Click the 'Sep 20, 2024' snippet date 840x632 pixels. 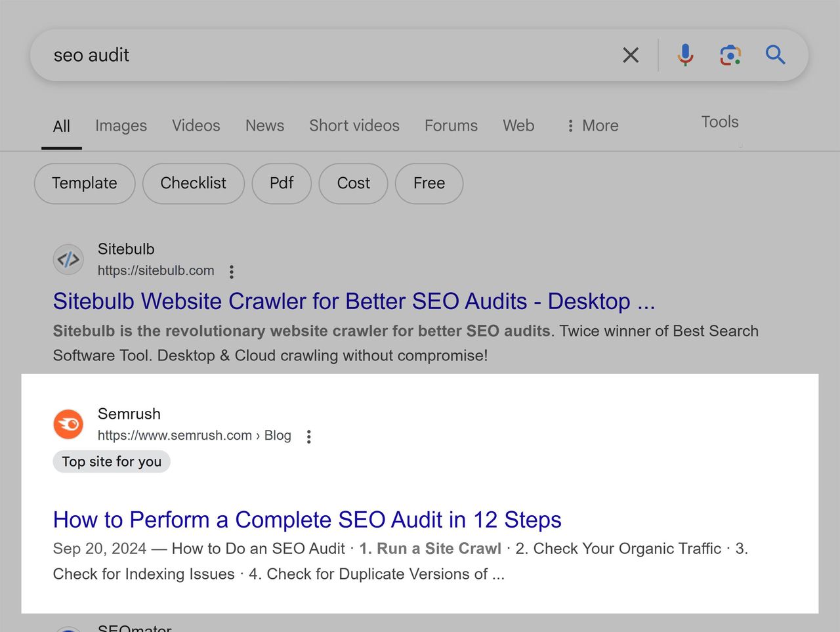[x=100, y=549]
